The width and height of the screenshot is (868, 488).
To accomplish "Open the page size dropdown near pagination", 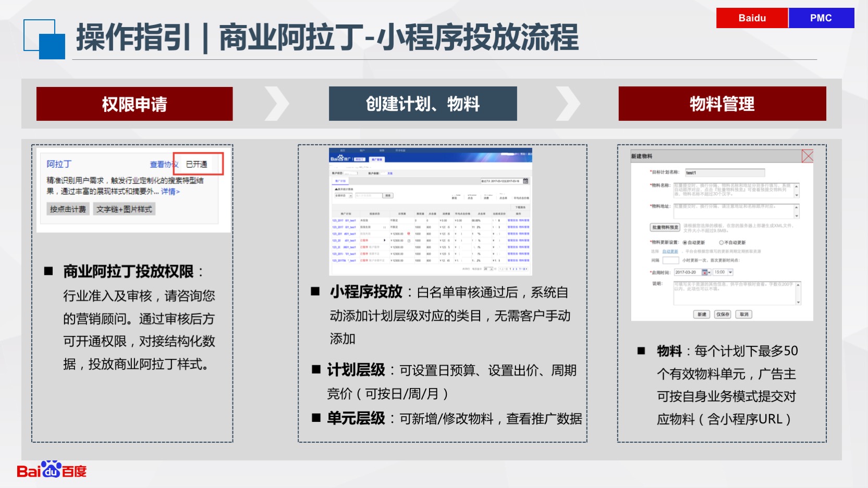I will pos(488,269).
